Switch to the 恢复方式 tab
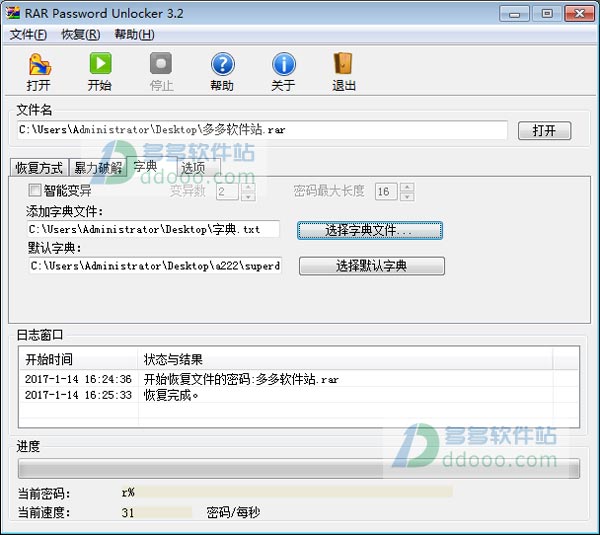600x535 pixels. 39,168
